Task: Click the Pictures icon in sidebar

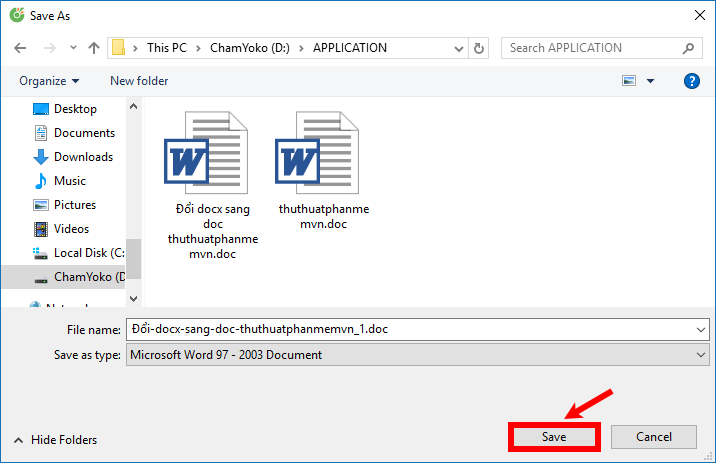Action: pyautogui.click(x=41, y=205)
